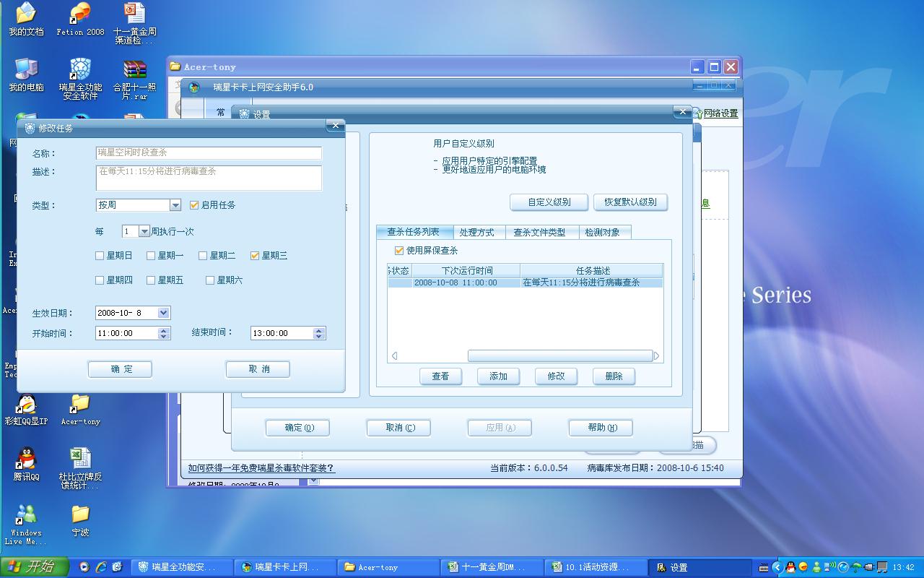Click the 结束时间 spinner arrows
924x578 pixels.
[x=318, y=333]
